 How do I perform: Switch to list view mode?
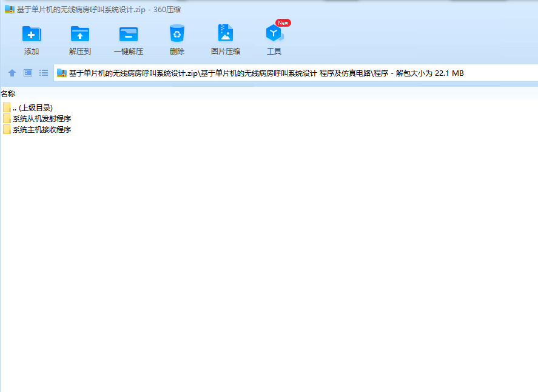click(x=44, y=73)
